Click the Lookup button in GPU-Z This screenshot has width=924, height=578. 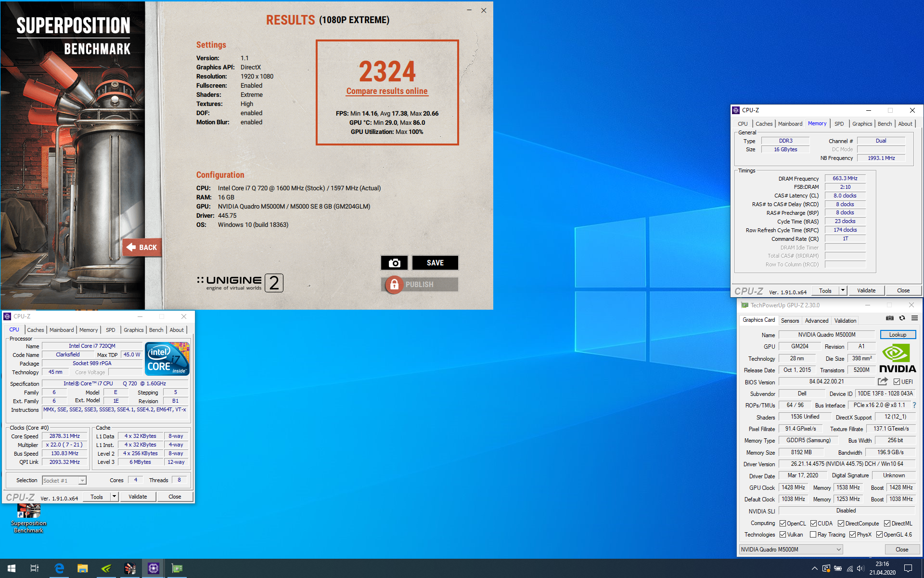coord(898,335)
